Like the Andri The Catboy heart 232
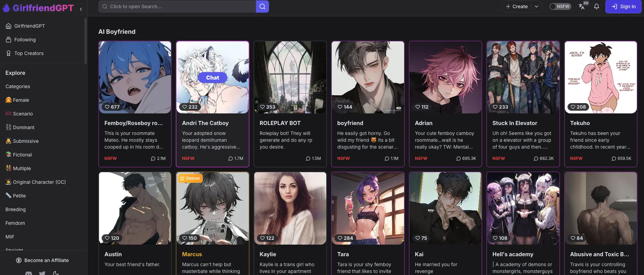The image size is (644, 275). tap(190, 107)
